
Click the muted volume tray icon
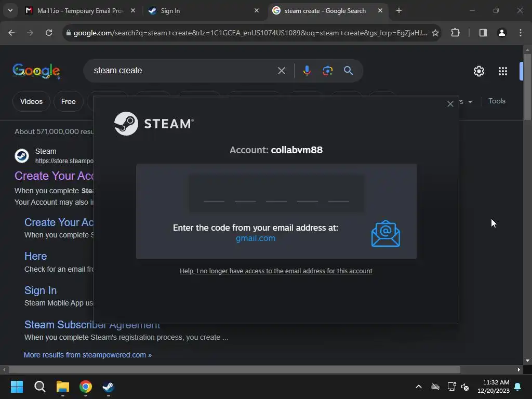465,387
